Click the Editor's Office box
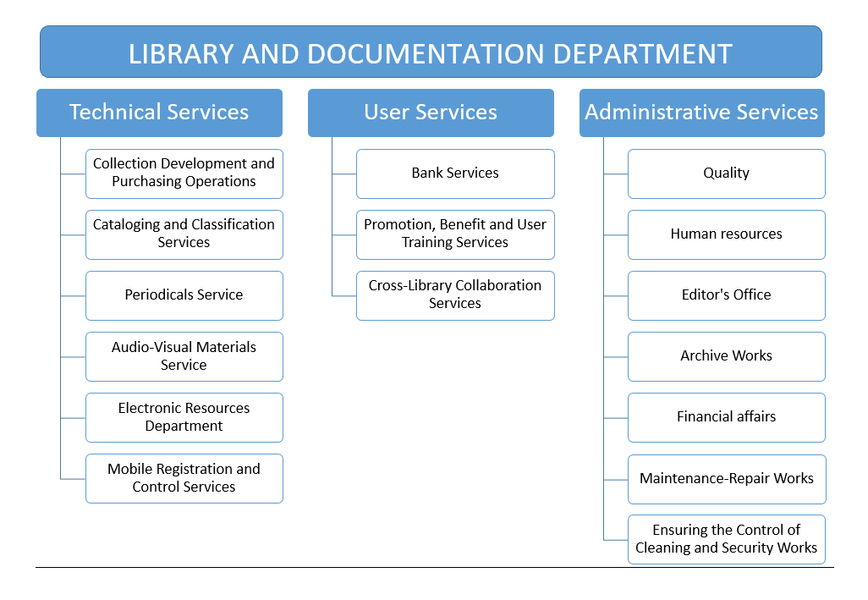The image size is (868, 600). tap(726, 295)
